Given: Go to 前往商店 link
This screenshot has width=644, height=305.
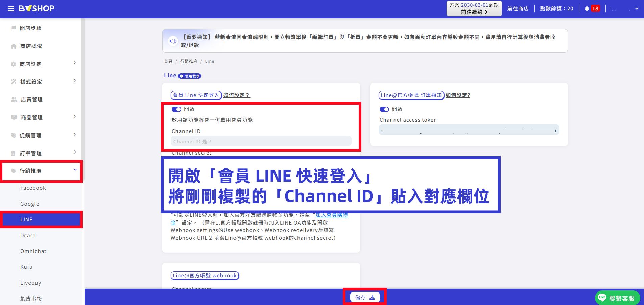Looking at the screenshot, I should (518, 9).
